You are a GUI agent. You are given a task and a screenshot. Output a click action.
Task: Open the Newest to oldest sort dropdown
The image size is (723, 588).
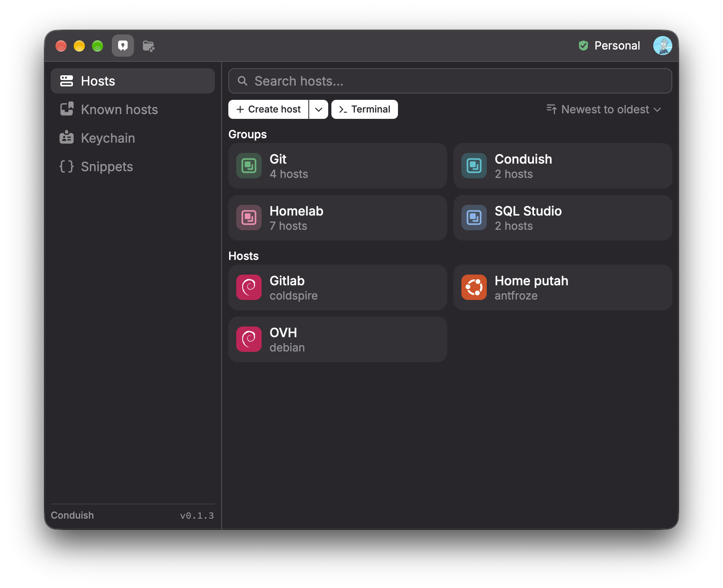pyautogui.click(x=604, y=109)
